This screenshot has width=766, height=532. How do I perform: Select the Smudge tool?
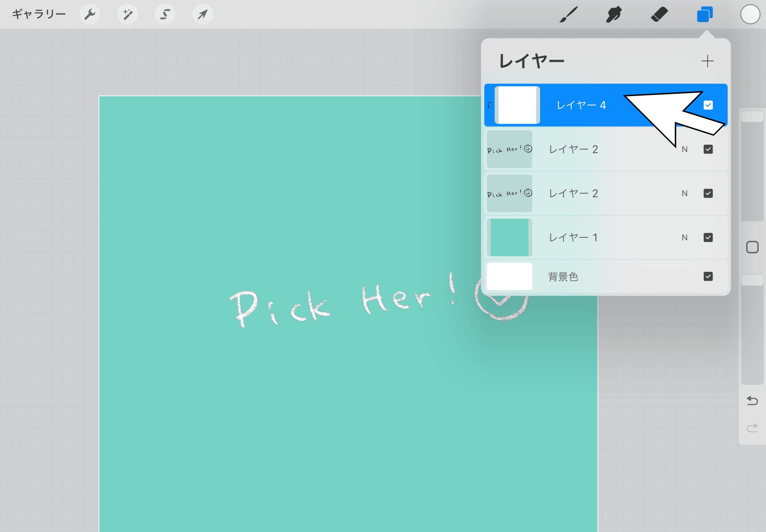click(x=614, y=15)
